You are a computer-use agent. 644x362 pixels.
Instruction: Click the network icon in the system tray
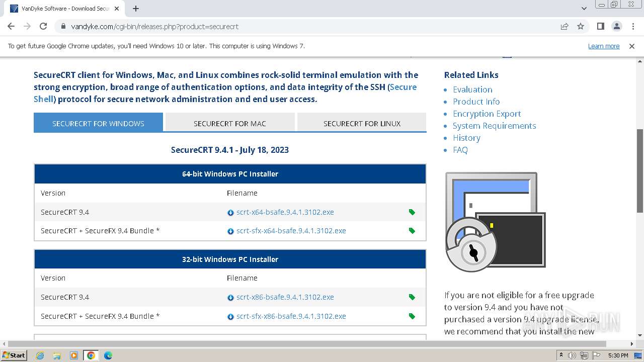point(584,355)
